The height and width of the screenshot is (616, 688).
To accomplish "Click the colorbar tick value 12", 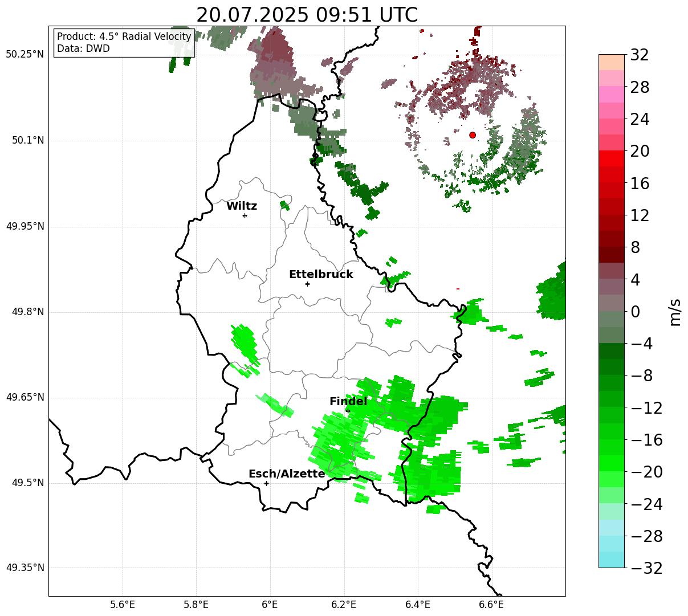I will point(640,215).
